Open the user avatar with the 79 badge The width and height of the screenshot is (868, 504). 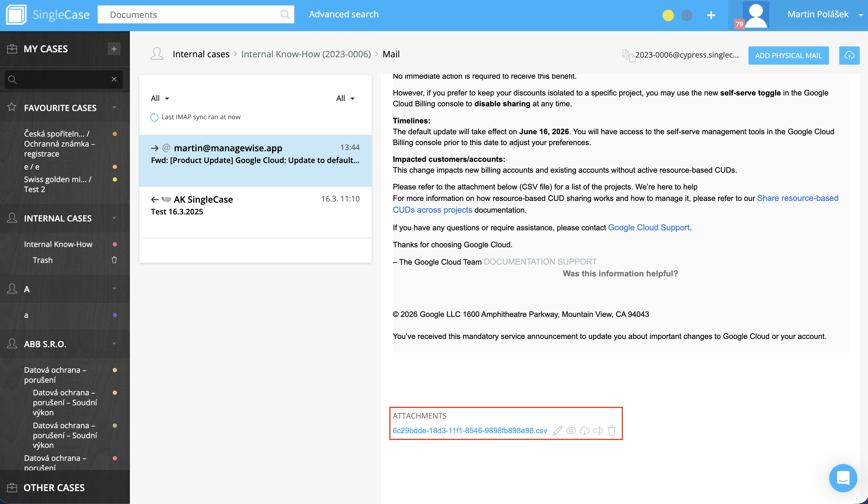coord(756,14)
